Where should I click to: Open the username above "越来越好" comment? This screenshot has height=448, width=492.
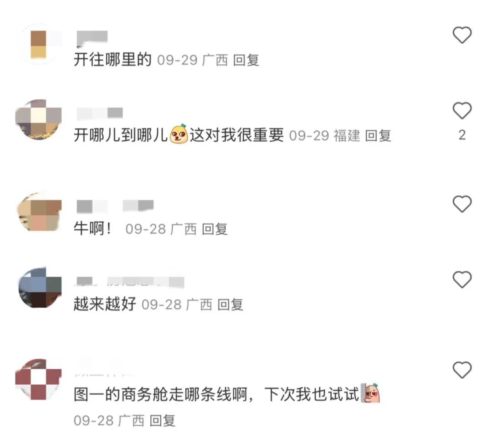click(129, 282)
